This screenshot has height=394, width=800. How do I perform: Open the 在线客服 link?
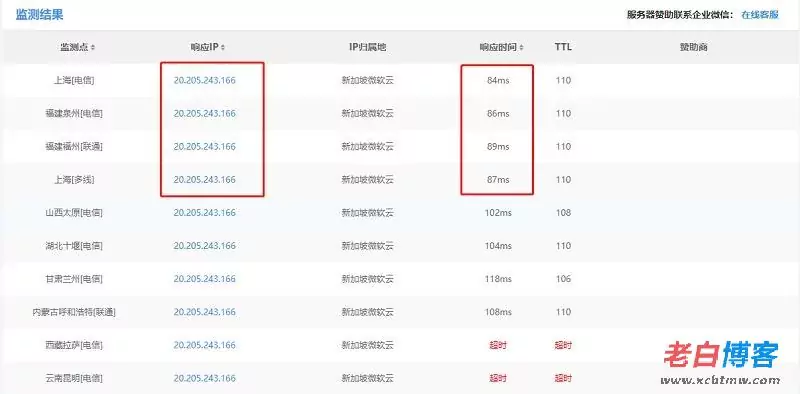760,15
